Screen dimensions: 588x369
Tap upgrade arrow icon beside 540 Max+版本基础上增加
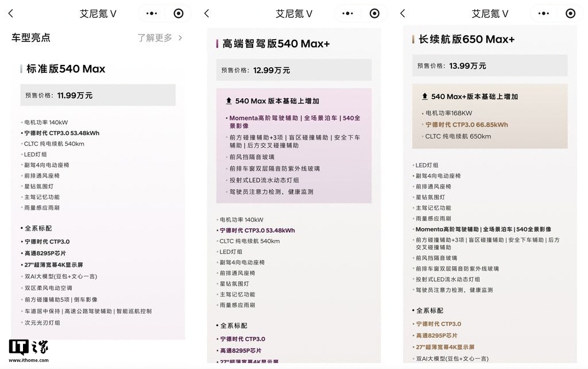(424, 96)
